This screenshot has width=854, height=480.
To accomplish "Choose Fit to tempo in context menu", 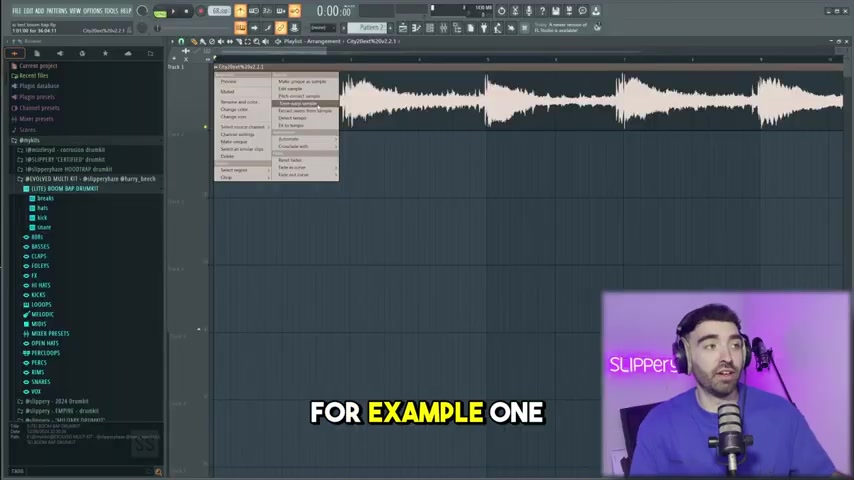I will (305, 125).
